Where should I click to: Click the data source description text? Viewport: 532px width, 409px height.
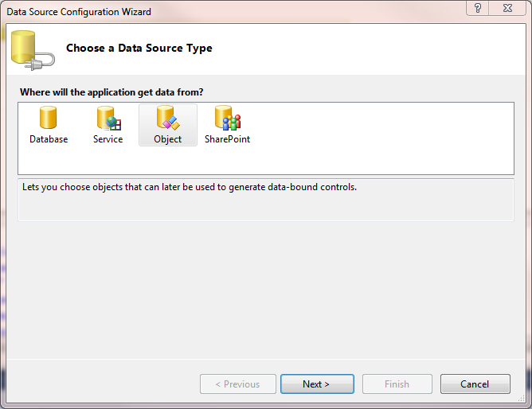[x=190, y=188]
